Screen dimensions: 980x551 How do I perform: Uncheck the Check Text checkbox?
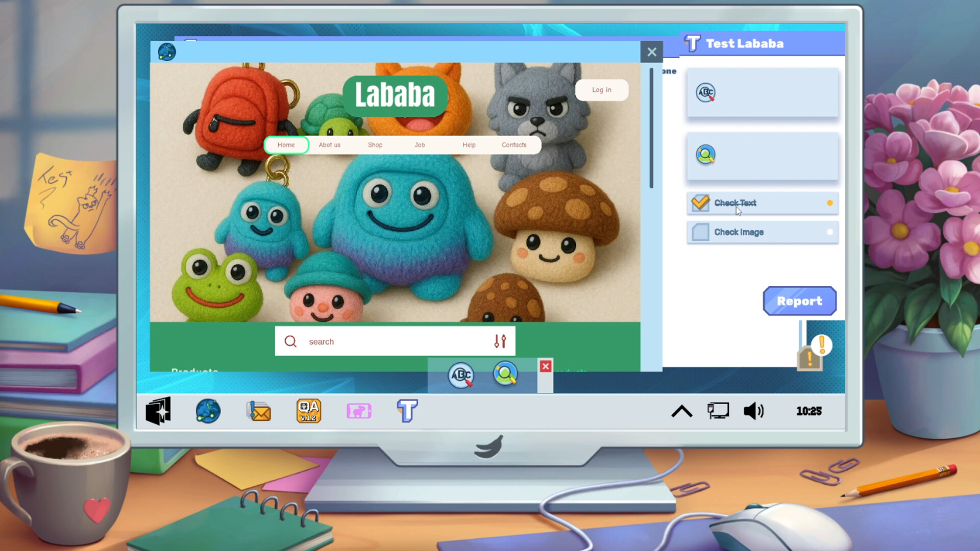point(700,203)
